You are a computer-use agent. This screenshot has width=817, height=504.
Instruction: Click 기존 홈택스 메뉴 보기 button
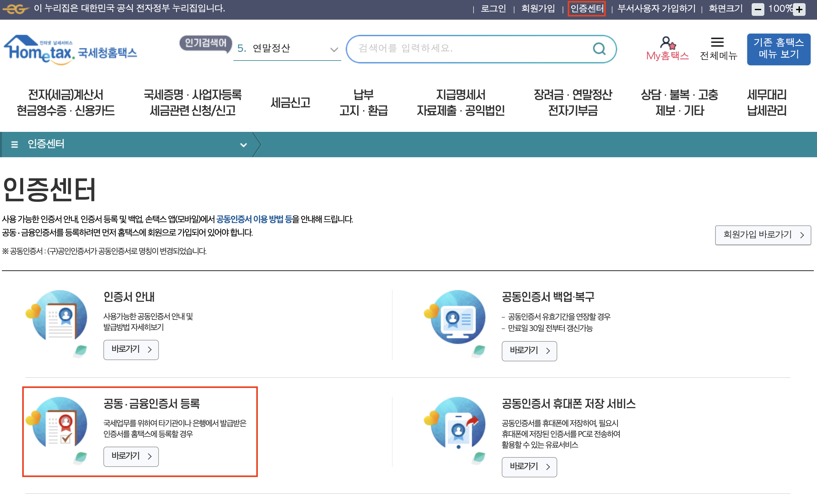(778, 49)
